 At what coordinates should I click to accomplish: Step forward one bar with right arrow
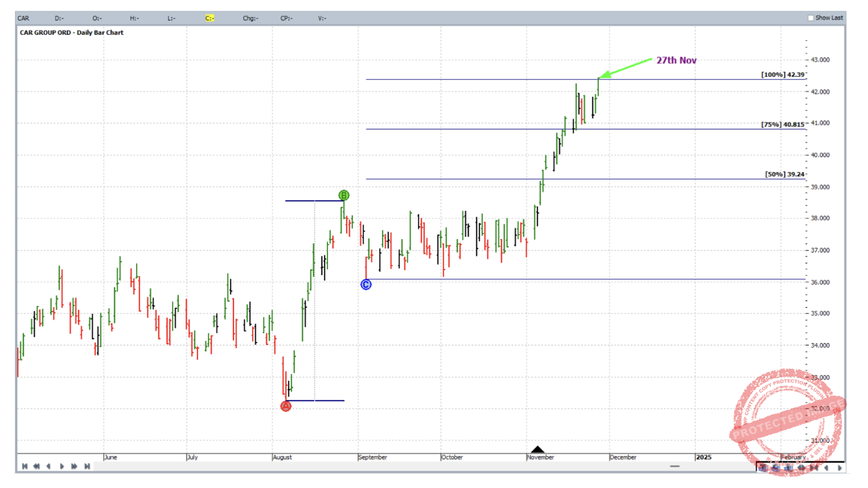[62, 466]
